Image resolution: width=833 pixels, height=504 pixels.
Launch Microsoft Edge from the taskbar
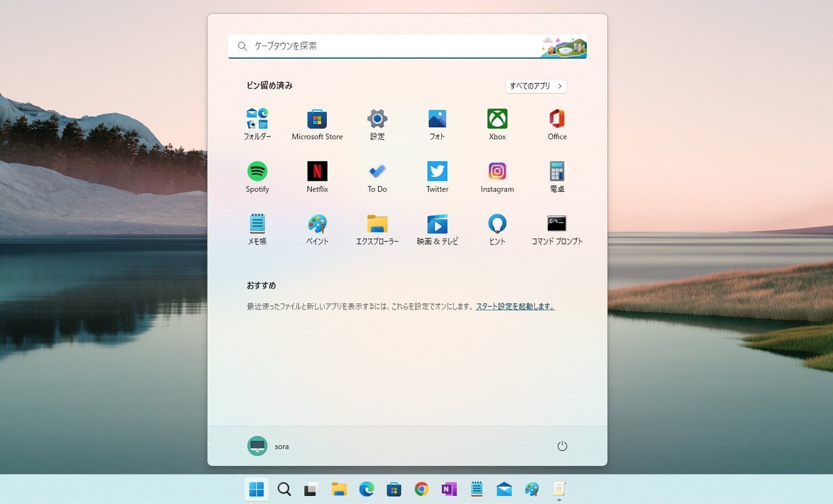coord(366,489)
